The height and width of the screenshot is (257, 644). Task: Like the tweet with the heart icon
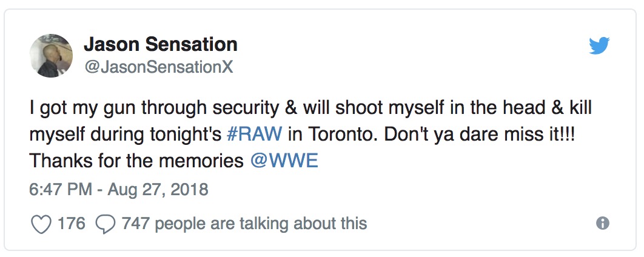click(x=41, y=224)
